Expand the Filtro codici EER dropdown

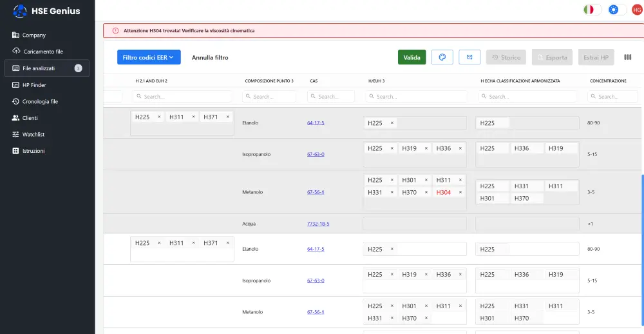tap(149, 57)
